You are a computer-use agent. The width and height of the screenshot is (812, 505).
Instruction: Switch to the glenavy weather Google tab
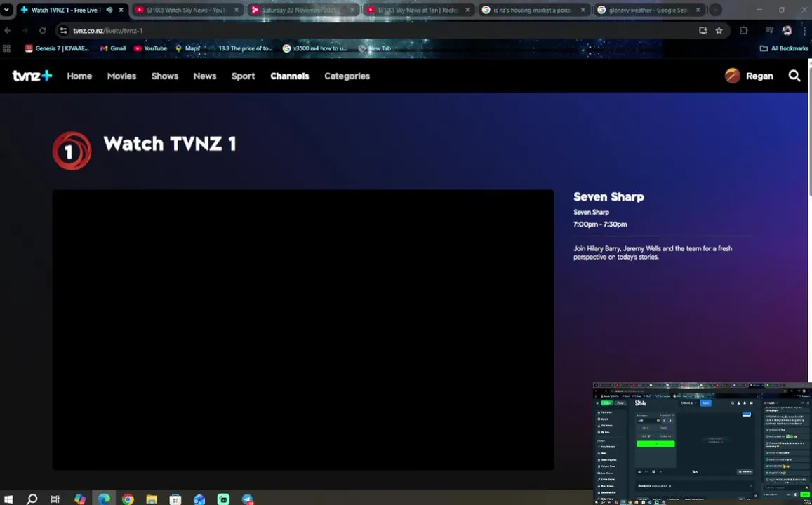click(x=649, y=10)
